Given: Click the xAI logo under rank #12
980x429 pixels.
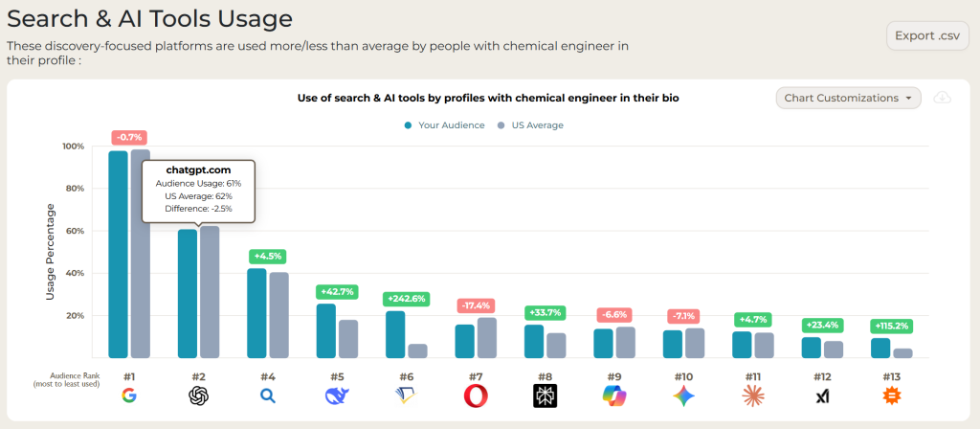Looking at the screenshot, I should 822,395.
